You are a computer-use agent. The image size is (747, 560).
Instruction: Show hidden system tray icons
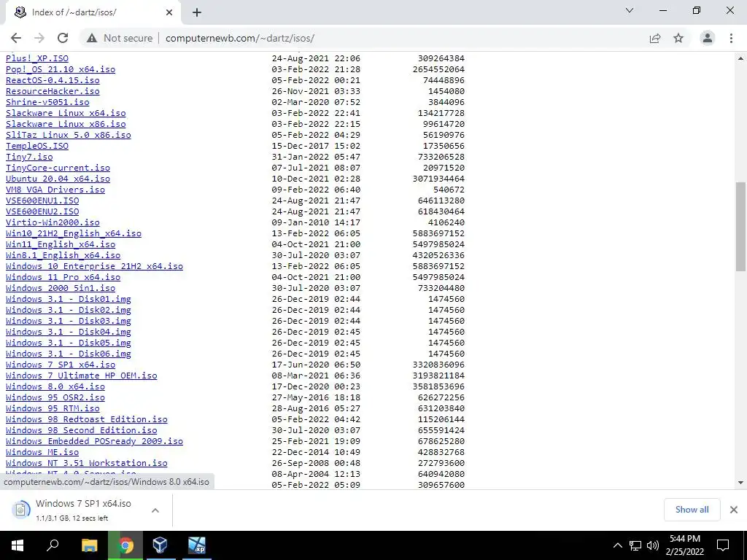pos(617,545)
